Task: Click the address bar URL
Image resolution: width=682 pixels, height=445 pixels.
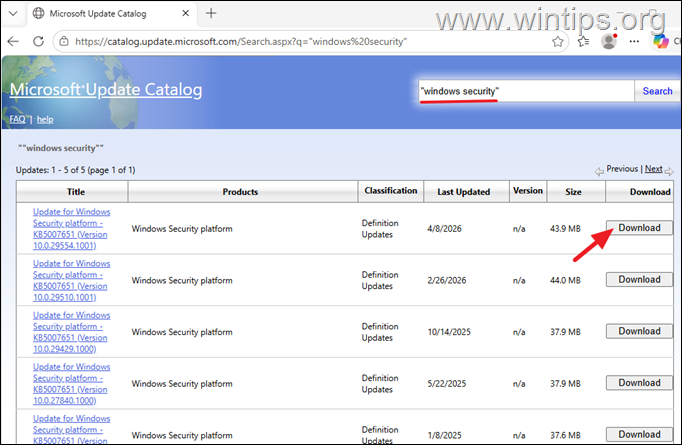Action: (x=241, y=42)
